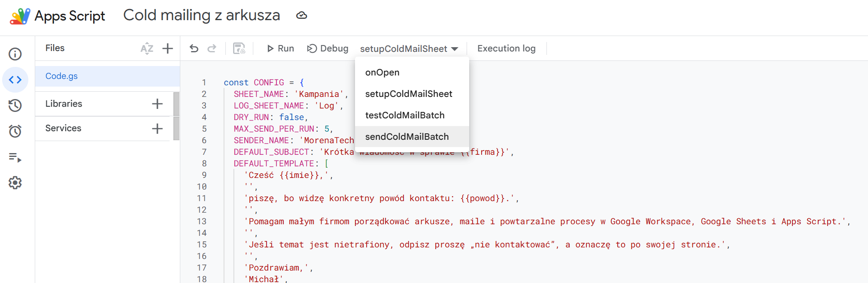Click MAX_SEND_PER_RUN key on line 5
This screenshot has width=868, height=283.
(x=274, y=129)
